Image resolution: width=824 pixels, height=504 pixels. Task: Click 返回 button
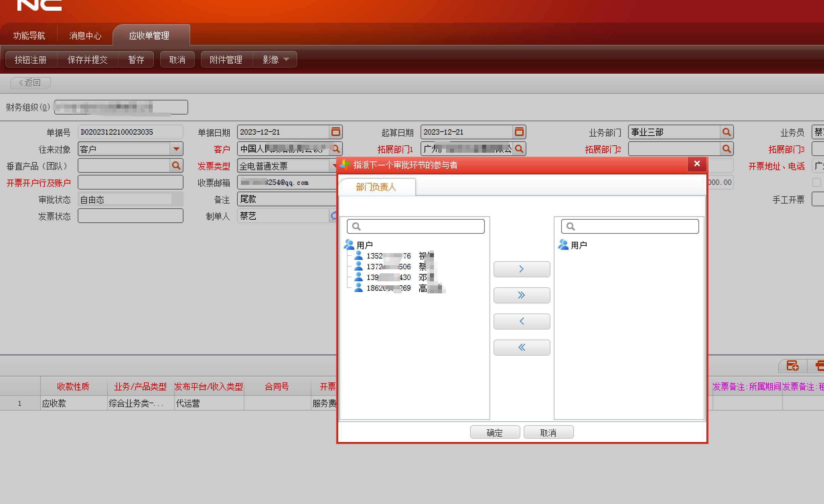tap(30, 83)
